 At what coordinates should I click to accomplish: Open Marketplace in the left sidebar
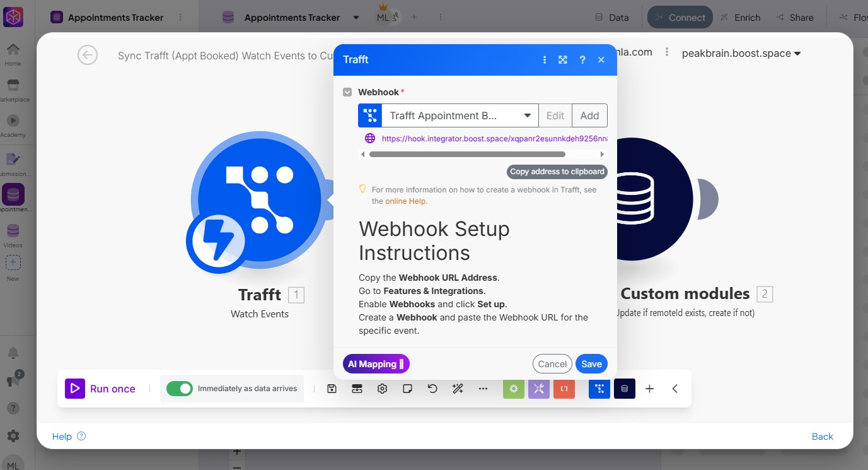click(13, 90)
